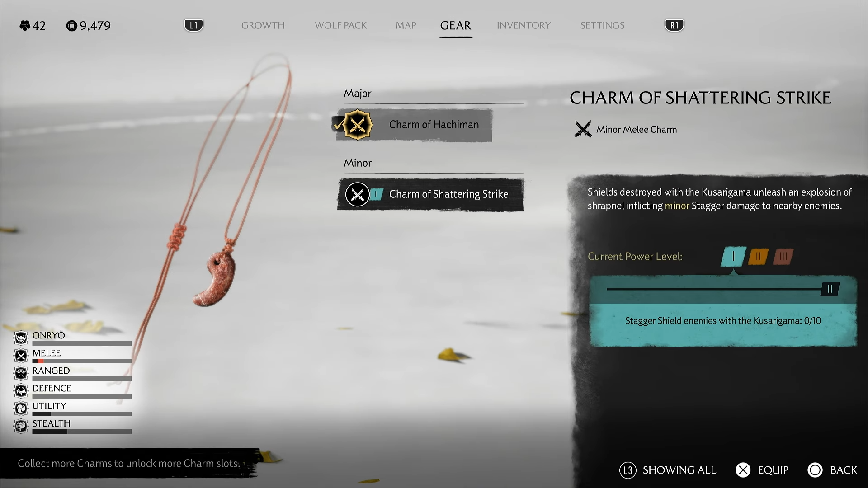Switch to the Growth tab

(x=263, y=25)
